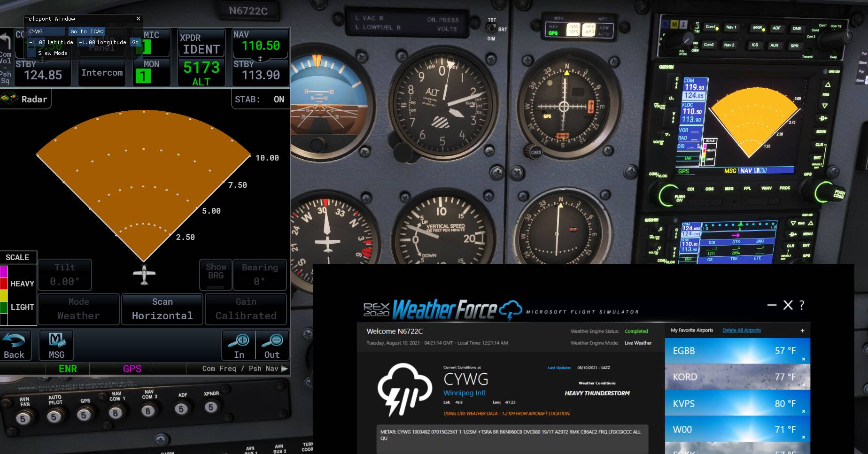Click the GNS 530 CLR button
868x454 pixels.
coord(819,145)
